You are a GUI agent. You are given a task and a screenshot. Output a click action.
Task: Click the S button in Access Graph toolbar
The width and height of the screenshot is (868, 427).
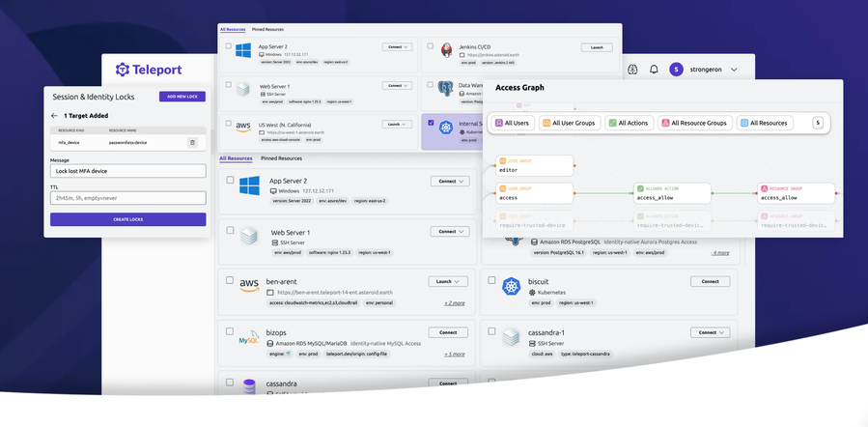point(818,123)
